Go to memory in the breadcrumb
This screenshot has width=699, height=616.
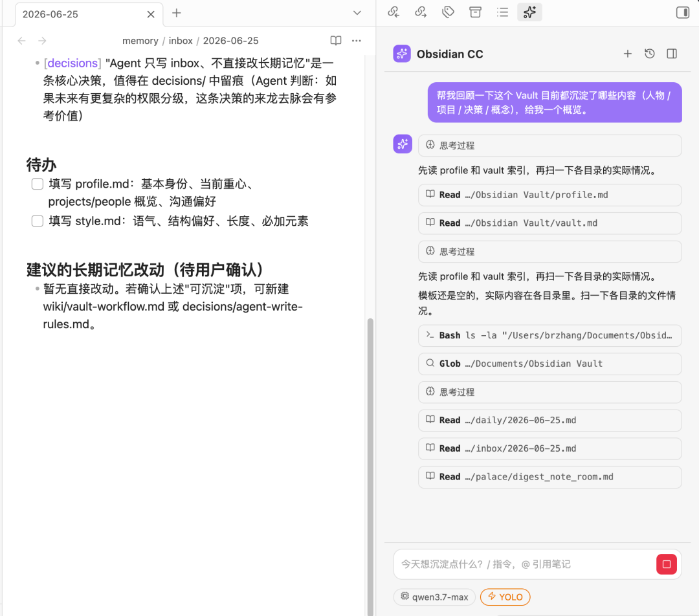point(140,41)
